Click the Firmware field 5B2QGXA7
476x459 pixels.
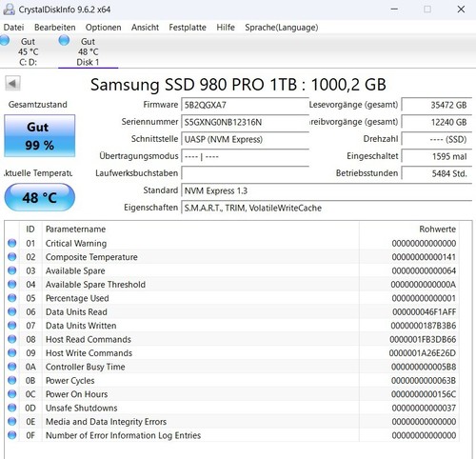click(x=245, y=105)
